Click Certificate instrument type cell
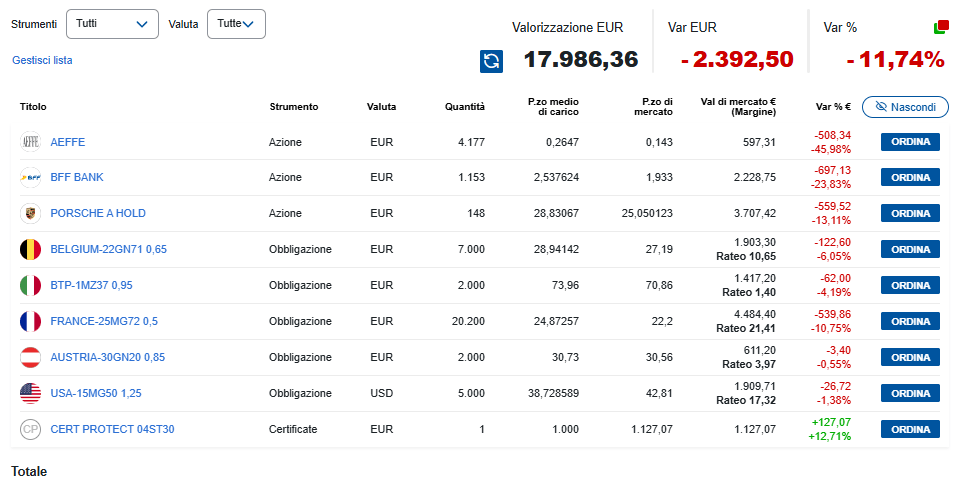967x478 pixels. point(293,429)
